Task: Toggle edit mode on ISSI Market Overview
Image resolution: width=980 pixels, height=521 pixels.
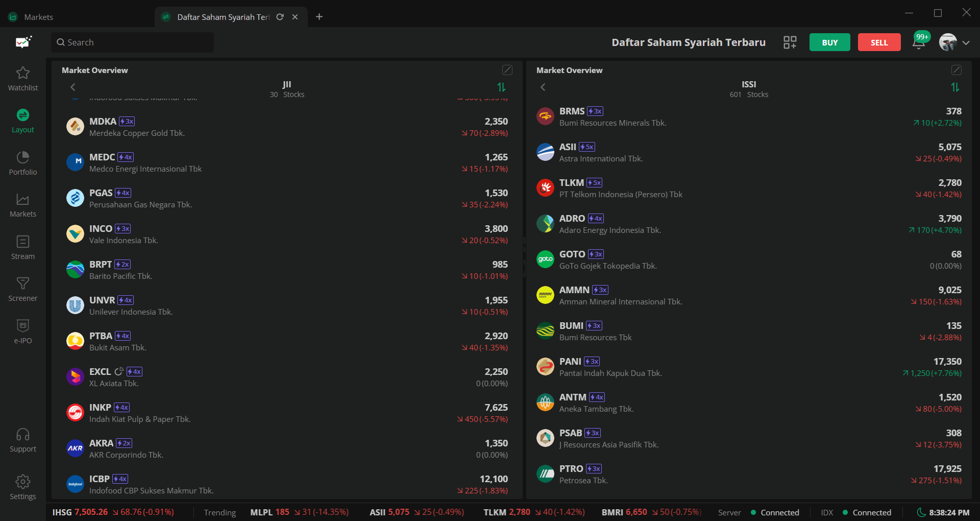Action: click(956, 70)
